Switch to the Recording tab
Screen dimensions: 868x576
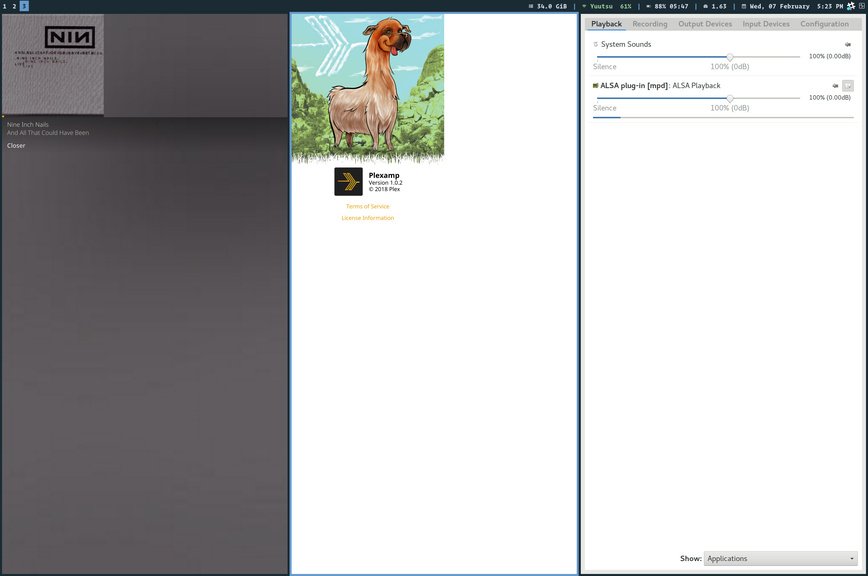pos(650,24)
